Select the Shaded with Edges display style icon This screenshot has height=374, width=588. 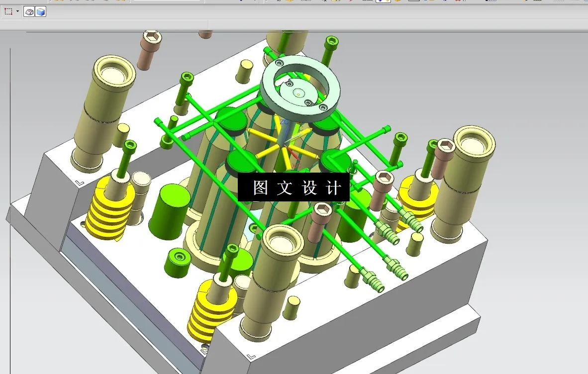pyautogui.click(x=28, y=11)
